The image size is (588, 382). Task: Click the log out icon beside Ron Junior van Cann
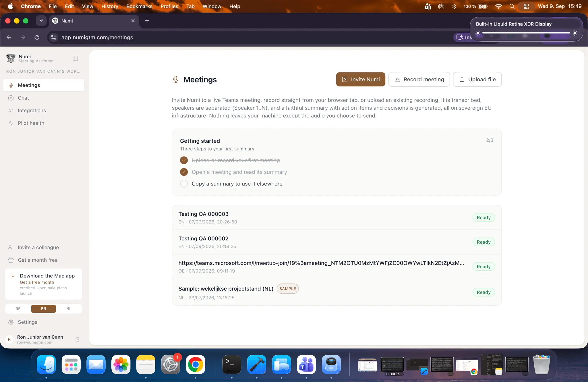78,339
